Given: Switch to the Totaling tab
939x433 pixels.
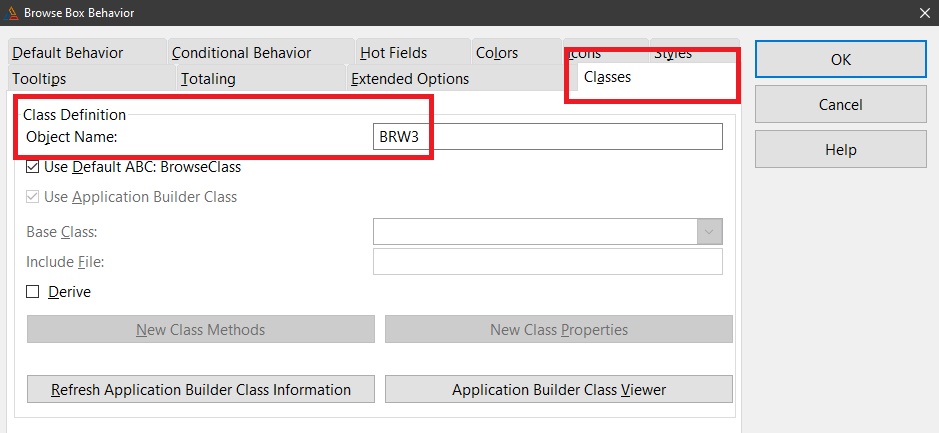Looking at the screenshot, I should click(x=208, y=79).
